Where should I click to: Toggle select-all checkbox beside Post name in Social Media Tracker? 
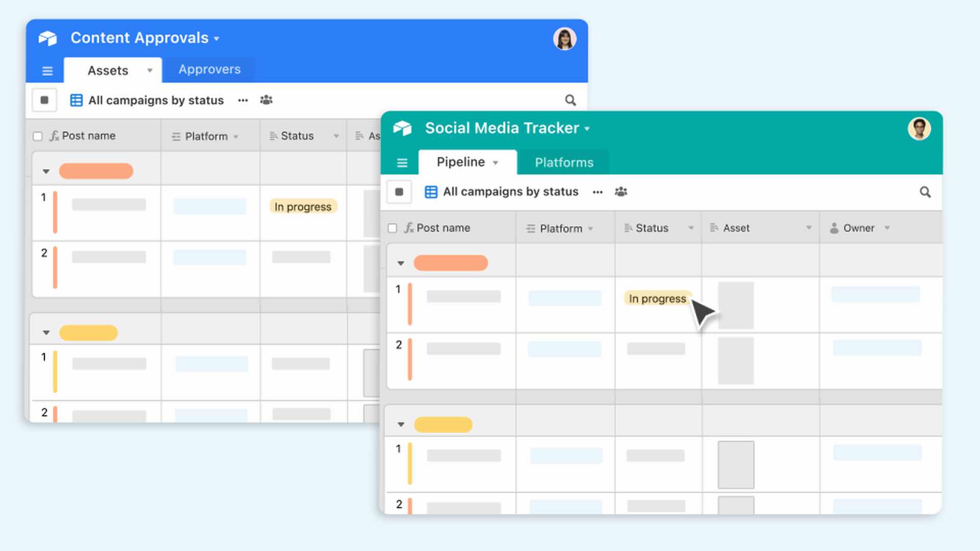393,228
